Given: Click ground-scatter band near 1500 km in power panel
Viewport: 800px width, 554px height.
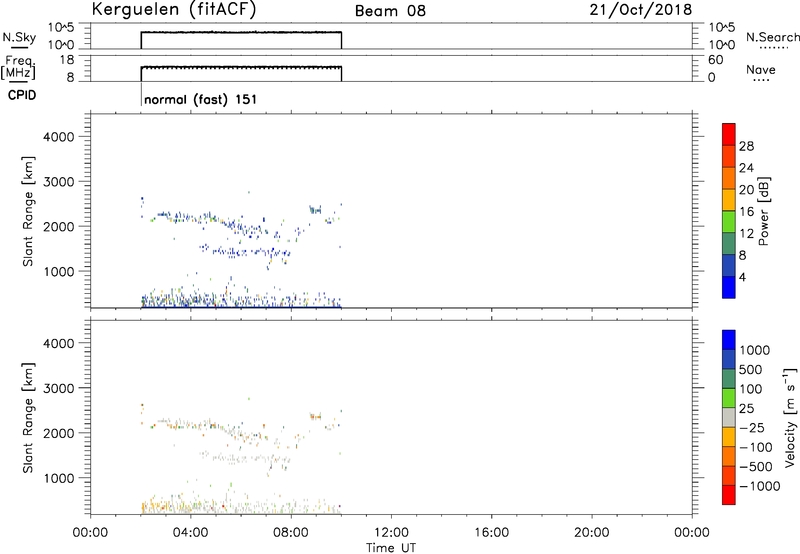Looking at the screenshot, I should (245, 251).
